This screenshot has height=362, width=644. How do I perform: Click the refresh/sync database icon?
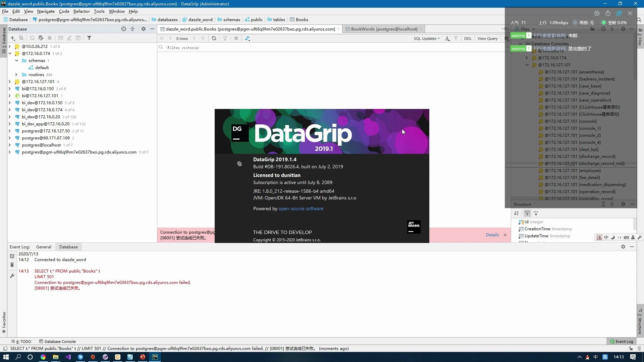pyautogui.click(x=32, y=39)
